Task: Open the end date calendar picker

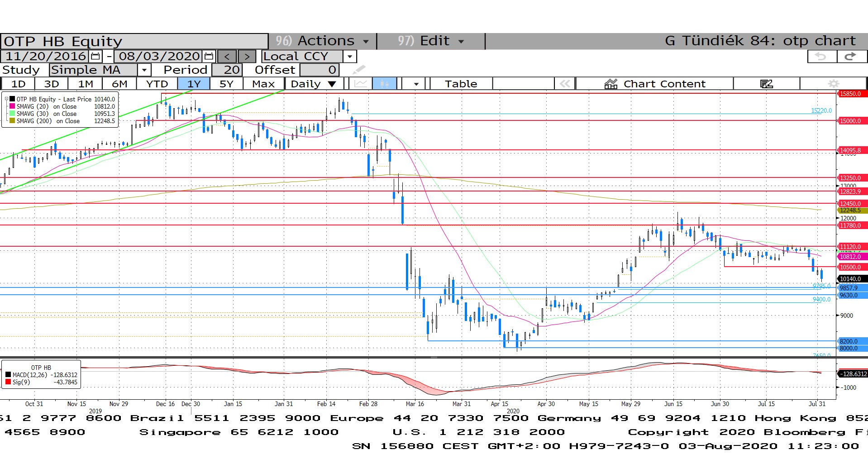Action: click(209, 57)
